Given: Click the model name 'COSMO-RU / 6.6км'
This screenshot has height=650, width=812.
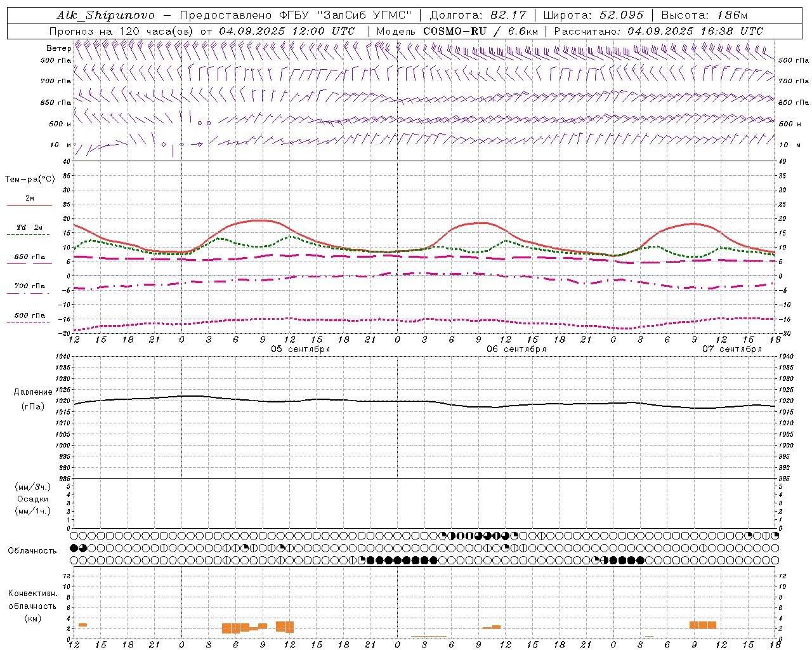Looking at the screenshot, I should 480,31.
